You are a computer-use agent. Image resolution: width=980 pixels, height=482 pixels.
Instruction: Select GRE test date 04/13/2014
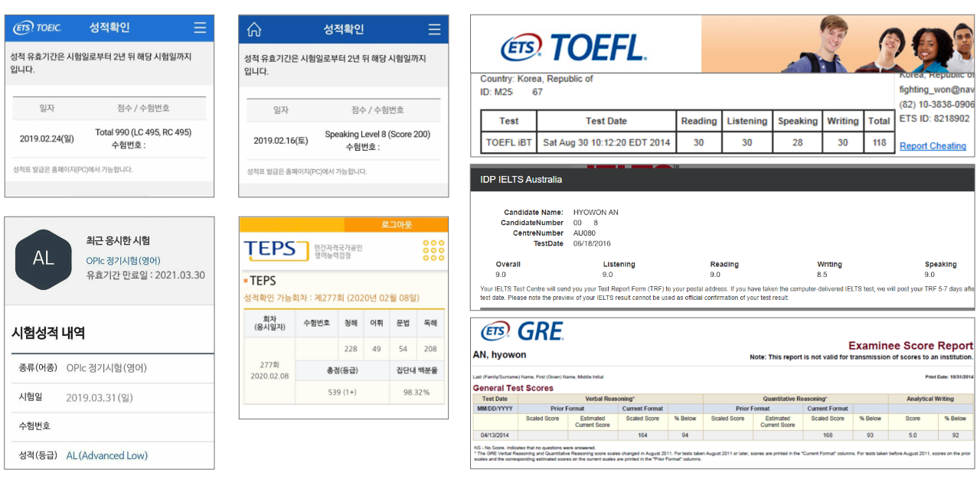494,435
